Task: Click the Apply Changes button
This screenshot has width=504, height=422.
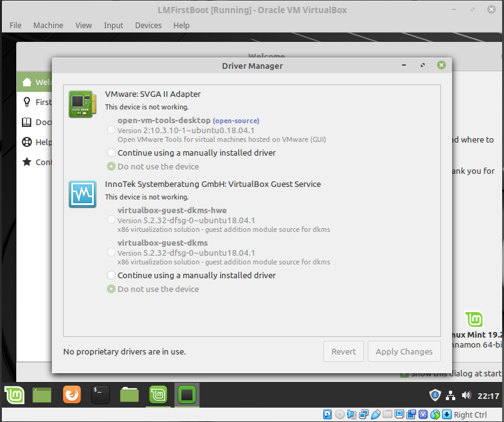Action: pyautogui.click(x=404, y=351)
